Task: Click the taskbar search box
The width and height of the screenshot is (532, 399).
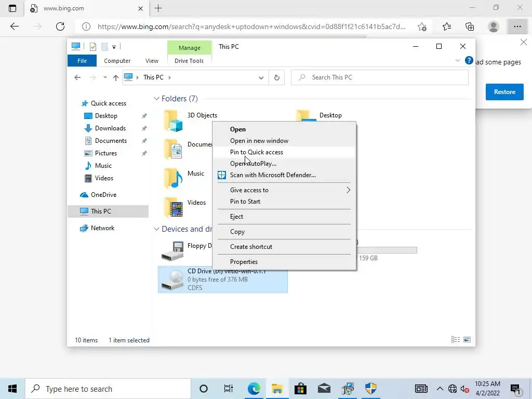Action: [108, 389]
